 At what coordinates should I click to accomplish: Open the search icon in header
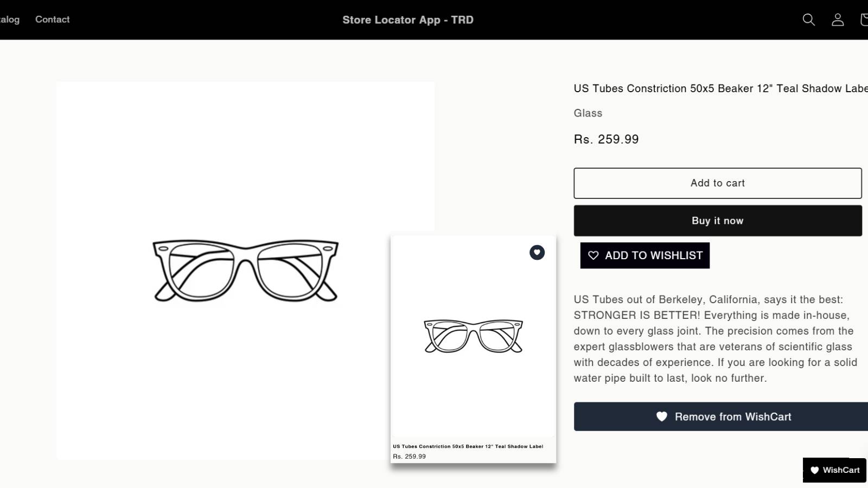(x=808, y=20)
